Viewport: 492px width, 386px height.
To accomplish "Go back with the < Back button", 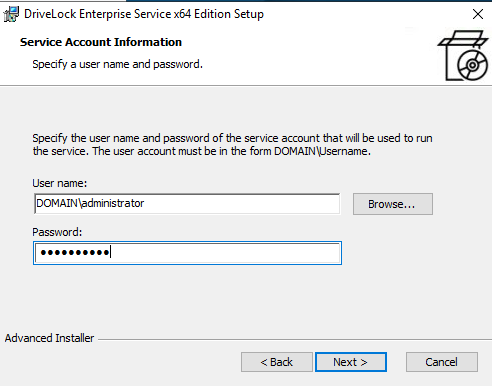I will (277, 362).
